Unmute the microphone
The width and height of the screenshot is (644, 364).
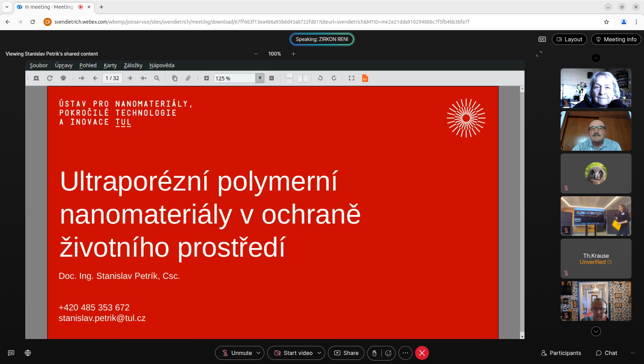[x=237, y=353]
